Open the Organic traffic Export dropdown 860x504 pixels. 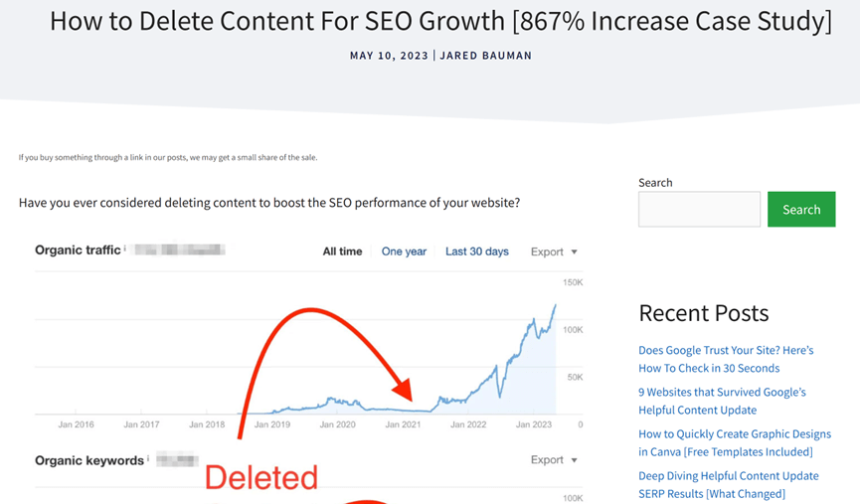(x=554, y=252)
